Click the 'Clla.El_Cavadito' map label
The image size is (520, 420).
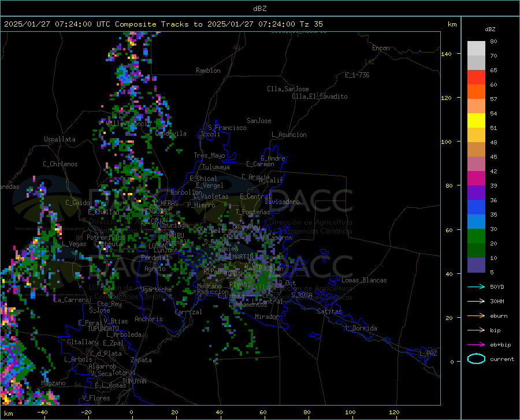click(320, 96)
